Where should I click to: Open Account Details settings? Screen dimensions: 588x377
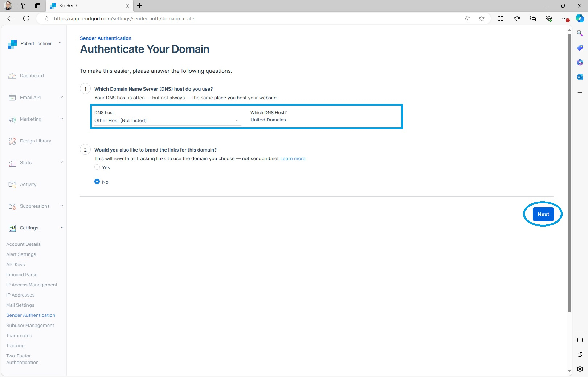(x=23, y=244)
